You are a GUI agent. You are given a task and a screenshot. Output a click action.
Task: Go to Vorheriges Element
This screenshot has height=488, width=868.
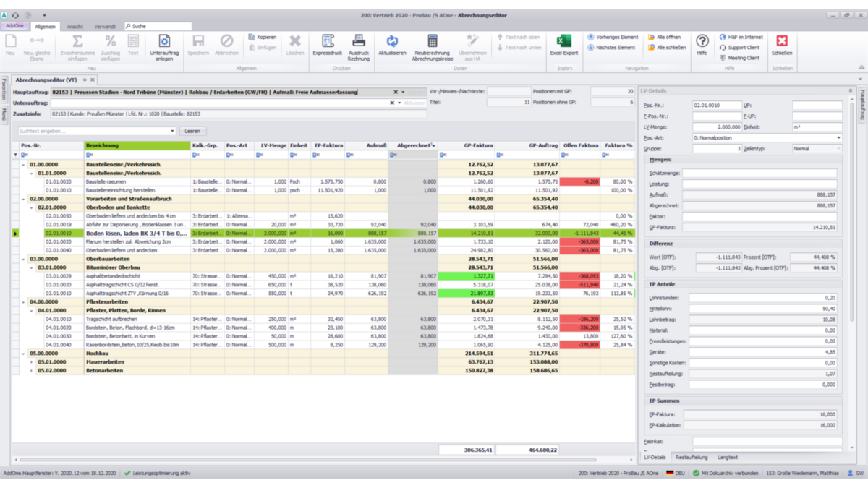tap(612, 37)
